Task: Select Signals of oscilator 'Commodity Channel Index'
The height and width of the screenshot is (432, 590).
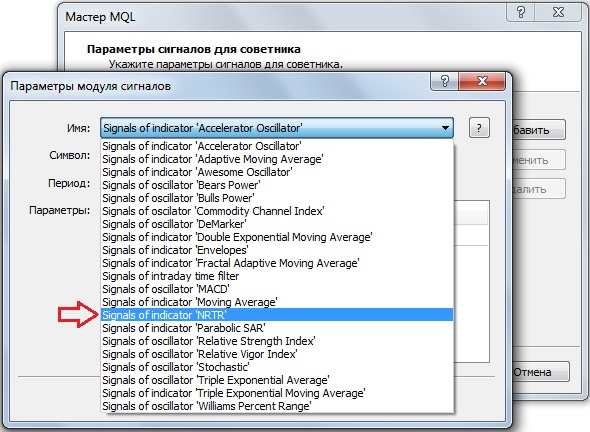Action: pos(277,211)
